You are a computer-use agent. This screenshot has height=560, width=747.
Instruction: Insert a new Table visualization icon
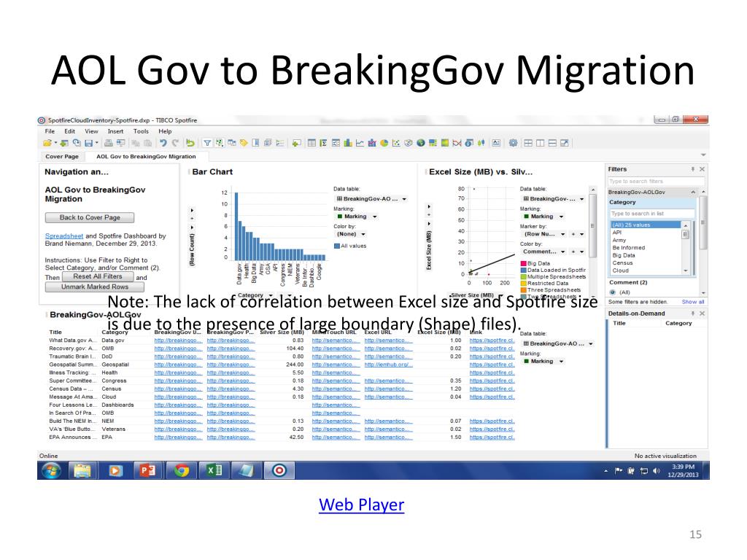(311, 143)
